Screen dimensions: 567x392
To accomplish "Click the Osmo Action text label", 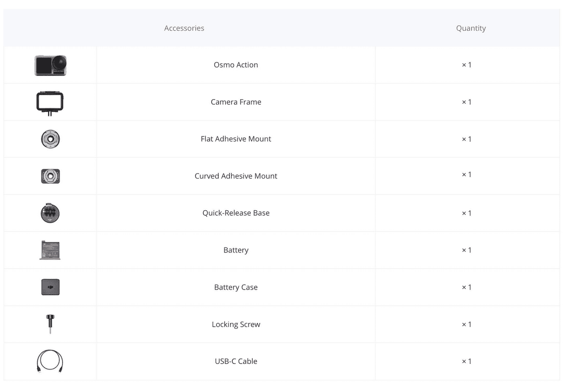I will pos(236,65).
